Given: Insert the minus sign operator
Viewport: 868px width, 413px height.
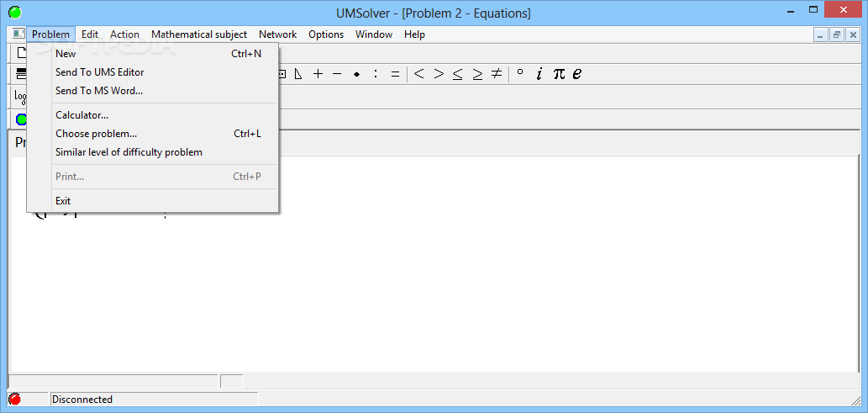Looking at the screenshot, I should 337,74.
